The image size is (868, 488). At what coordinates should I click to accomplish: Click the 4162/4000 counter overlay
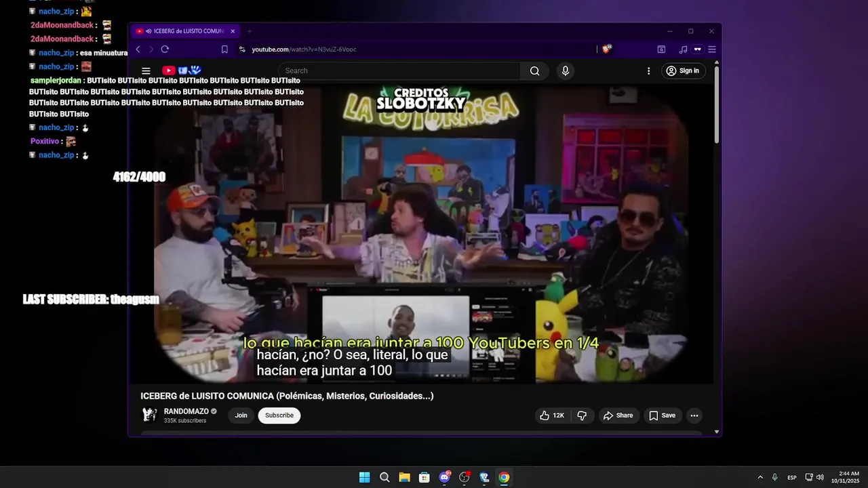(139, 177)
